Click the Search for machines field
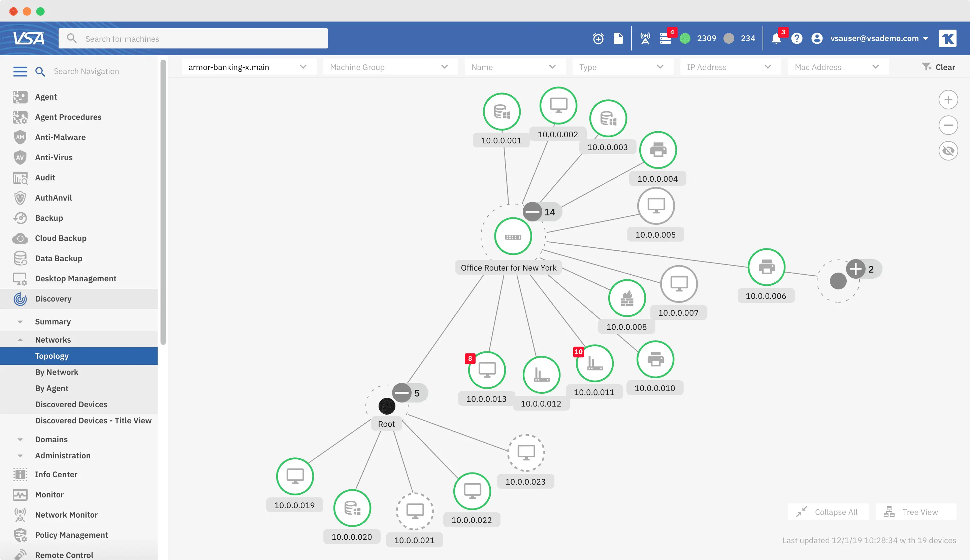Image resolution: width=970 pixels, height=560 pixels. (x=193, y=38)
